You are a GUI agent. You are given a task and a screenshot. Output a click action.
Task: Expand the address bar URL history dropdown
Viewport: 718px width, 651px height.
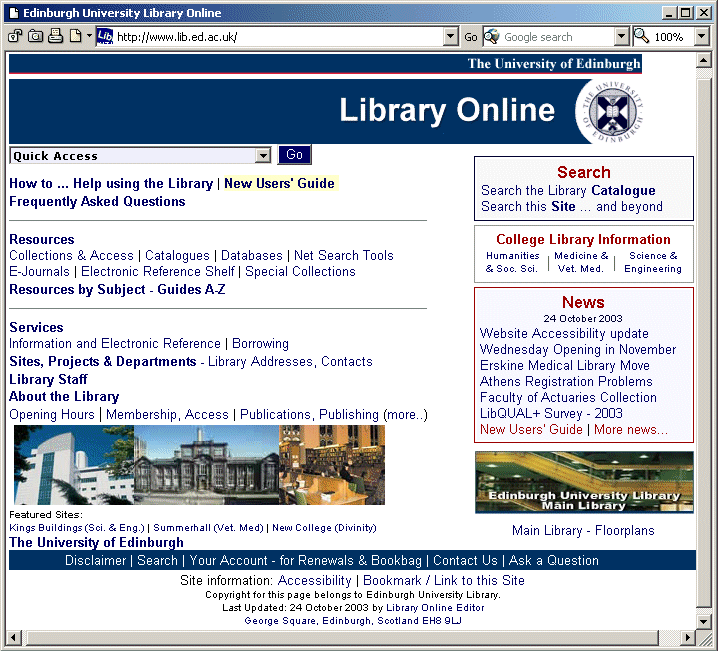point(451,37)
